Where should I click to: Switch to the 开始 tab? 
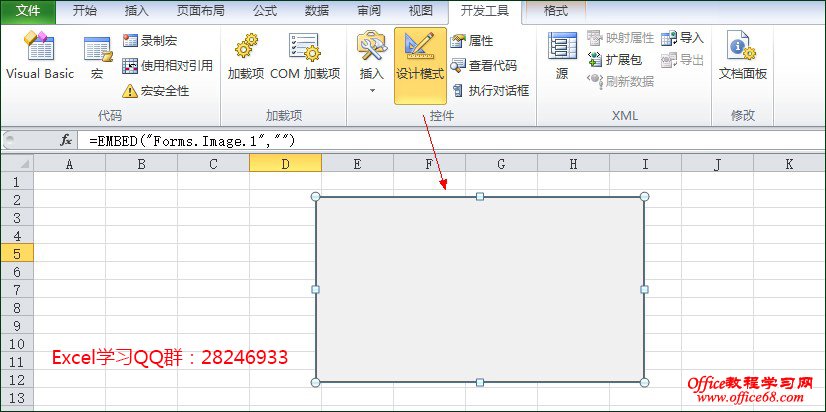pos(84,12)
